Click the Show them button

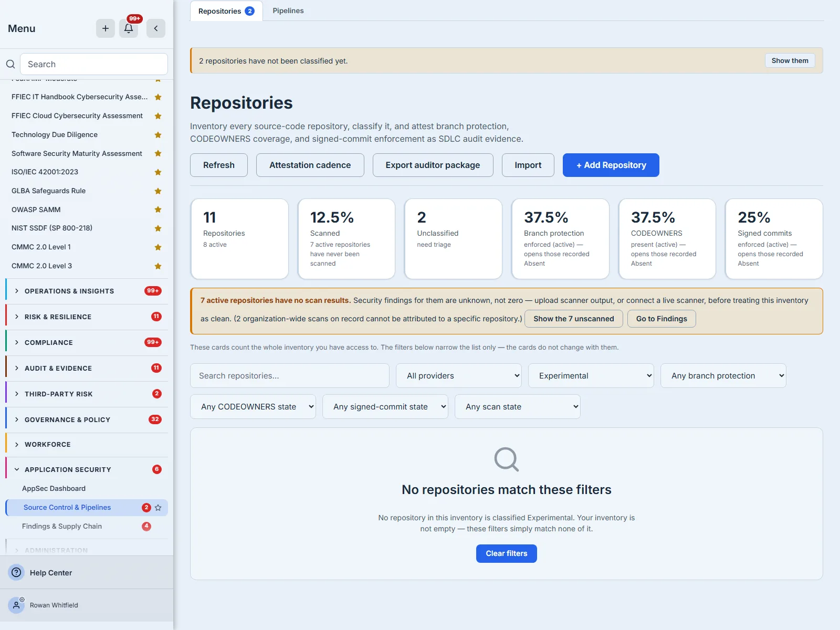click(x=790, y=60)
